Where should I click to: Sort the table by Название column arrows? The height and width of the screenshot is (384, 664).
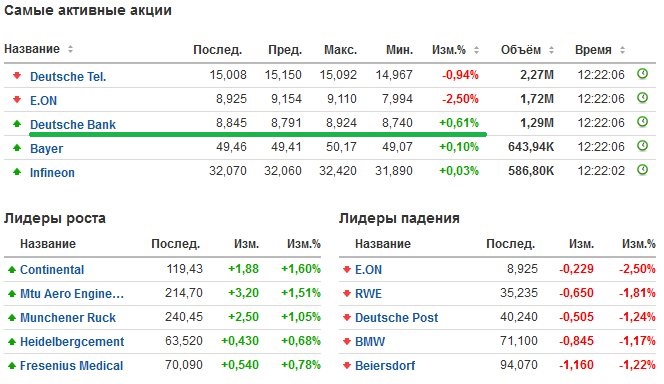pos(70,49)
